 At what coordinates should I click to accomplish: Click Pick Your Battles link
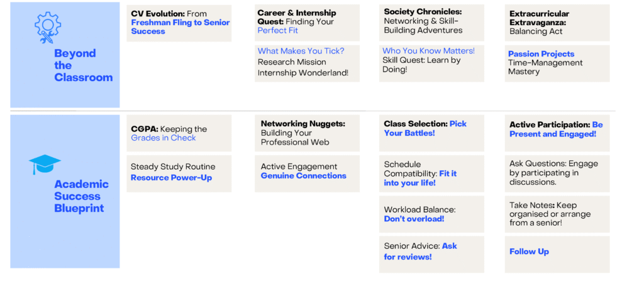click(x=425, y=128)
